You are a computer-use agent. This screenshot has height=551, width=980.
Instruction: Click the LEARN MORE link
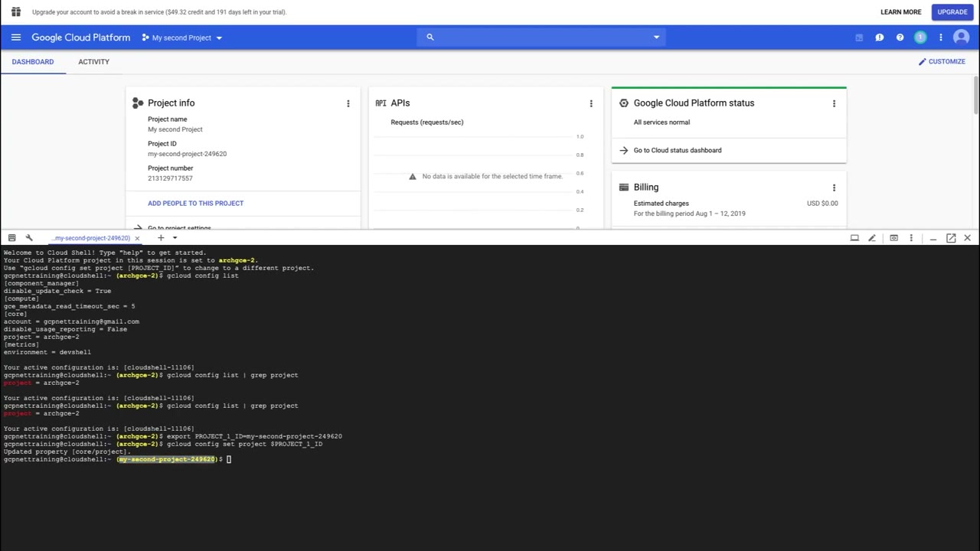[x=900, y=12]
